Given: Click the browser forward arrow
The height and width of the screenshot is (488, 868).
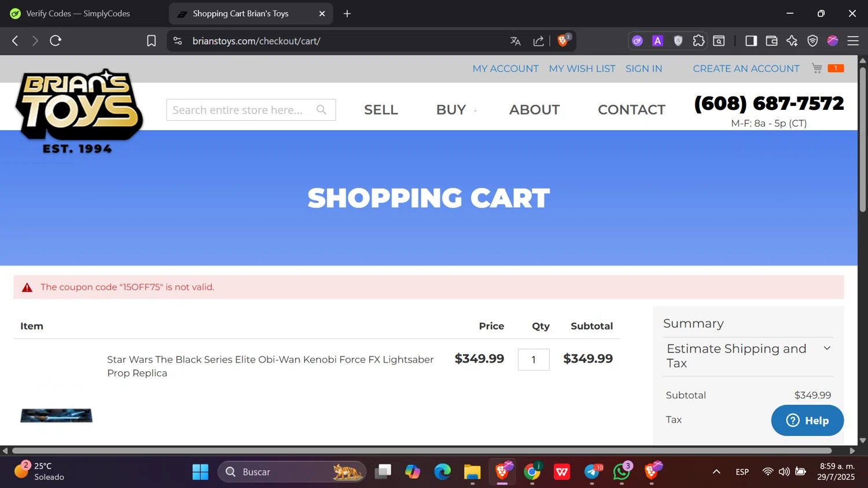Looking at the screenshot, I should [x=35, y=40].
